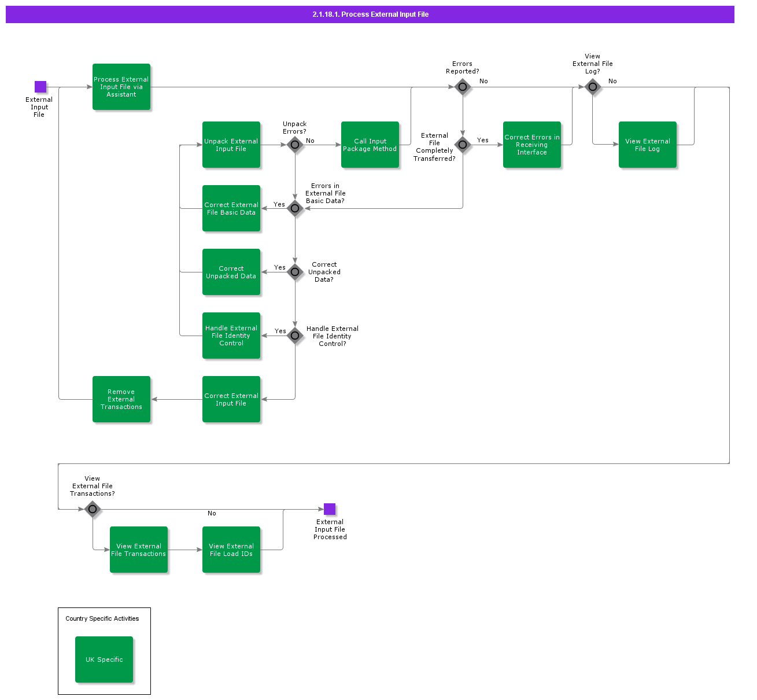Click the UK Specific activity box
This screenshot has width=757, height=700.
(104, 659)
